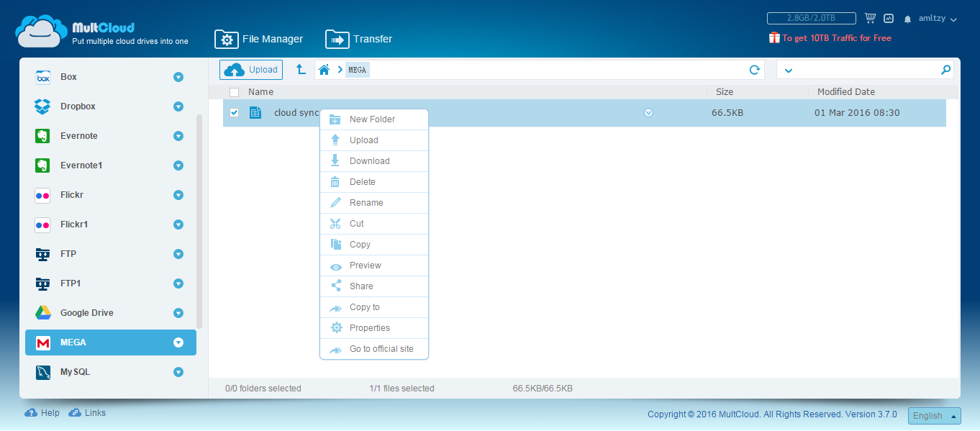
Task: Open the English language selector
Action: (x=935, y=416)
